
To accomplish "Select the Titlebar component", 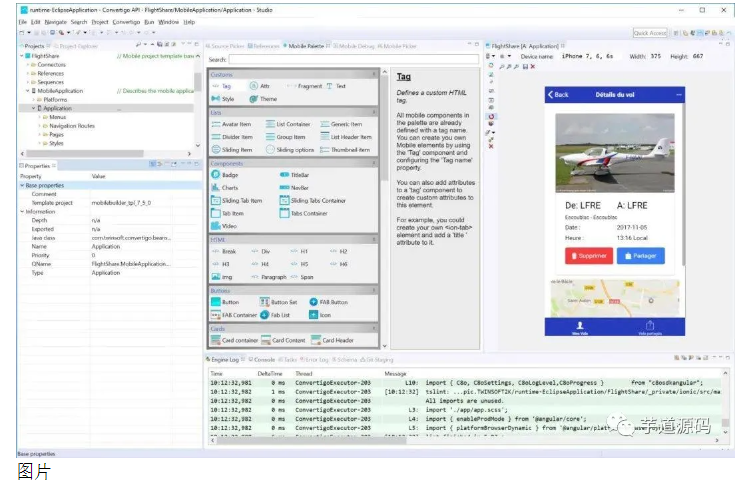I will [x=294, y=175].
